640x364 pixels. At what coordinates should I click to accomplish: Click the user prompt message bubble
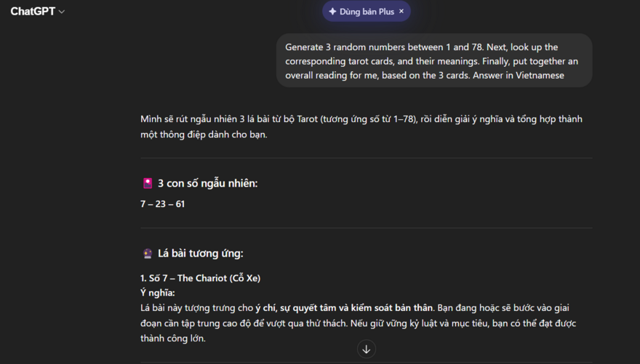pyautogui.click(x=434, y=61)
